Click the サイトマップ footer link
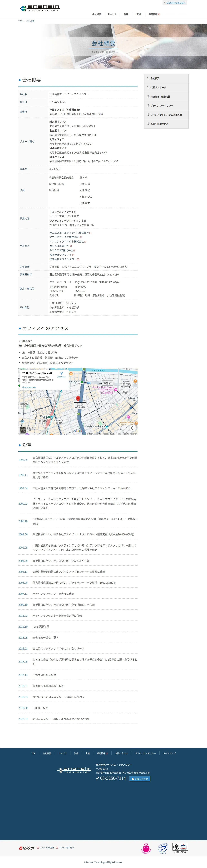The width and height of the screenshot is (207, 868). 169,754
